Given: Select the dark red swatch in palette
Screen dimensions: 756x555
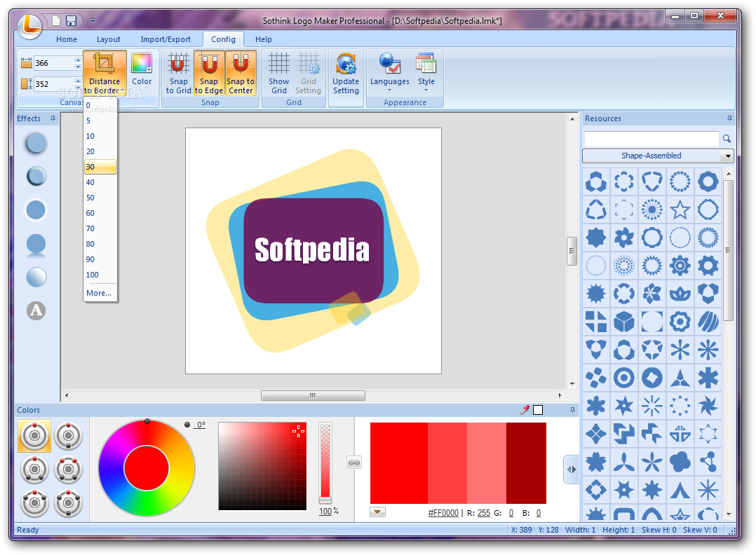Looking at the screenshot, I should 526,463.
